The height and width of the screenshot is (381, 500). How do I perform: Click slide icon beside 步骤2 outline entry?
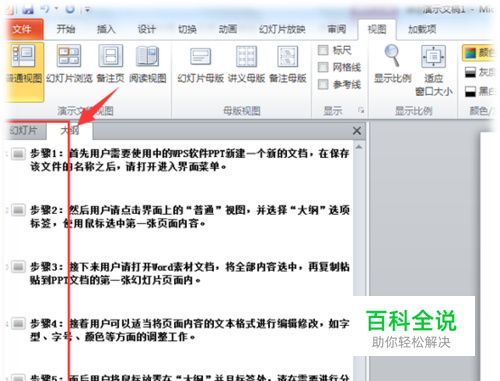[x=18, y=211]
